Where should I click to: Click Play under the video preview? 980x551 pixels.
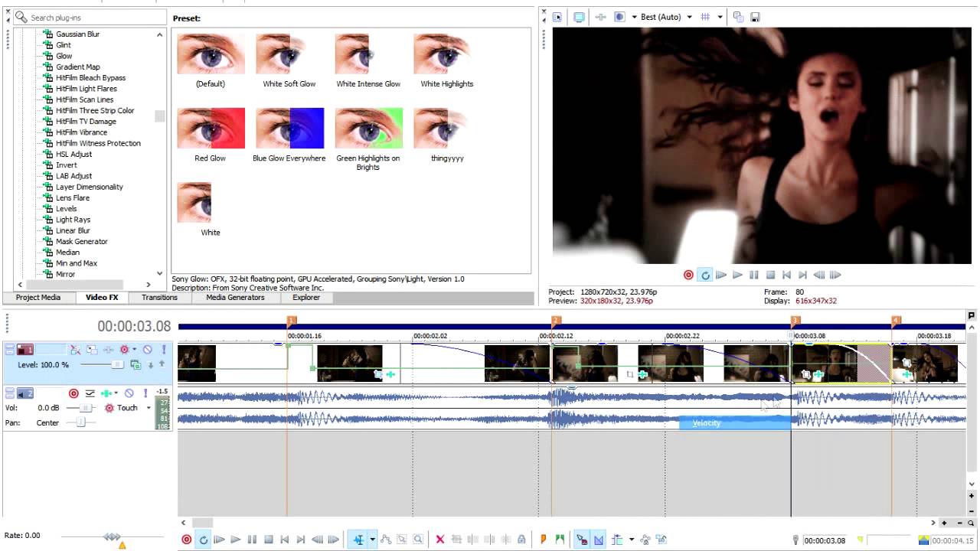[x=737, y=275]
